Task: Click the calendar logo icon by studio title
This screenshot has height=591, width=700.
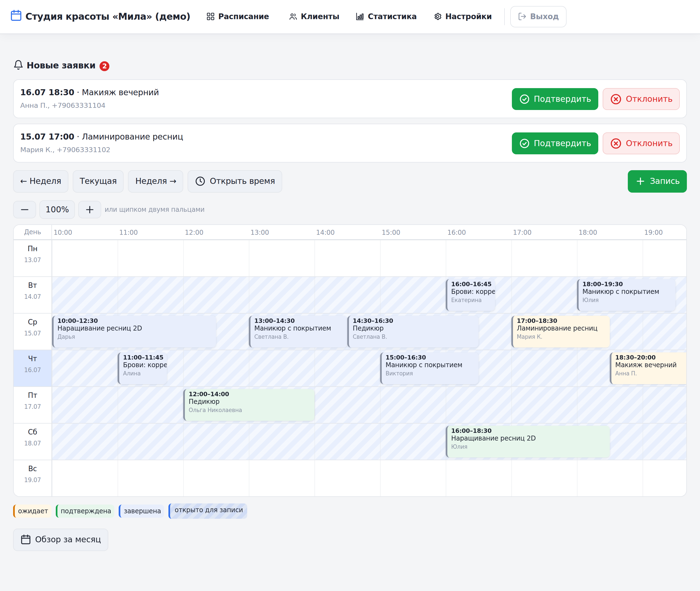Action: click(x=16, y=16)
